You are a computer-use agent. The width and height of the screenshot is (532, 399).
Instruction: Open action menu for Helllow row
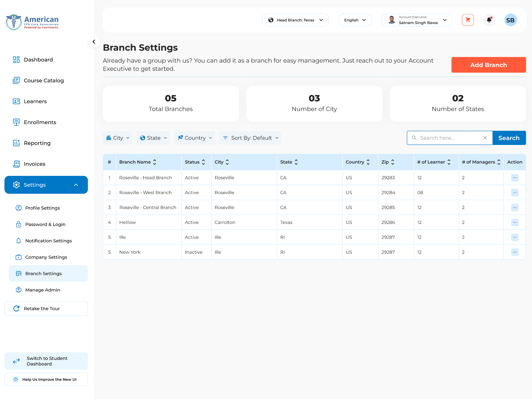tap(515, 222)
